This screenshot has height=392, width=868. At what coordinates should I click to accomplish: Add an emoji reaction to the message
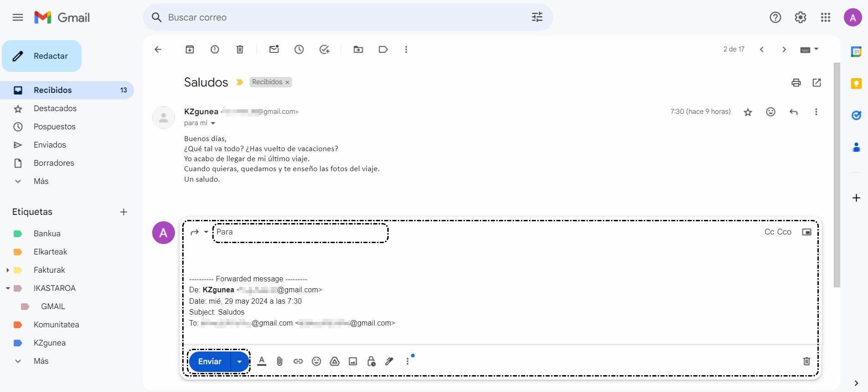click(770, 112)
